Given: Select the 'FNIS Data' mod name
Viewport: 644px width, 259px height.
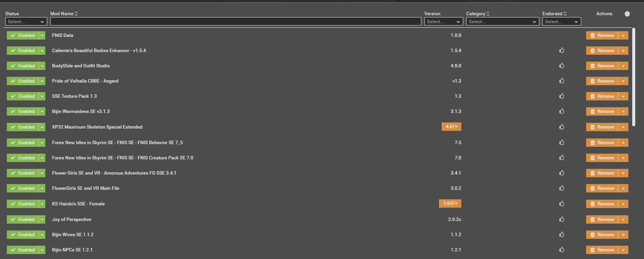Looking at the screenshot, I should [x=62, y=35].
